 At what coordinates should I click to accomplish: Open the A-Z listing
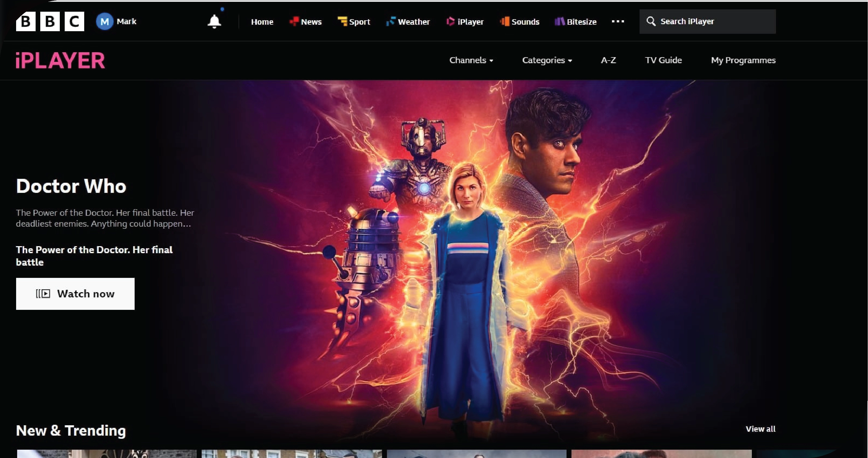[608, 60]
